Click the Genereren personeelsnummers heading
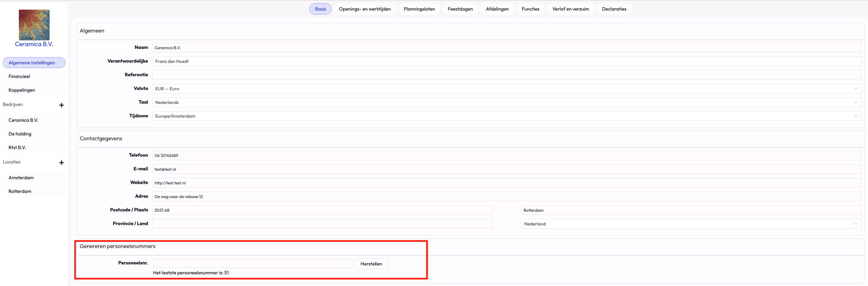The height and width of the screenshot is (286, 868). [118, 246]
